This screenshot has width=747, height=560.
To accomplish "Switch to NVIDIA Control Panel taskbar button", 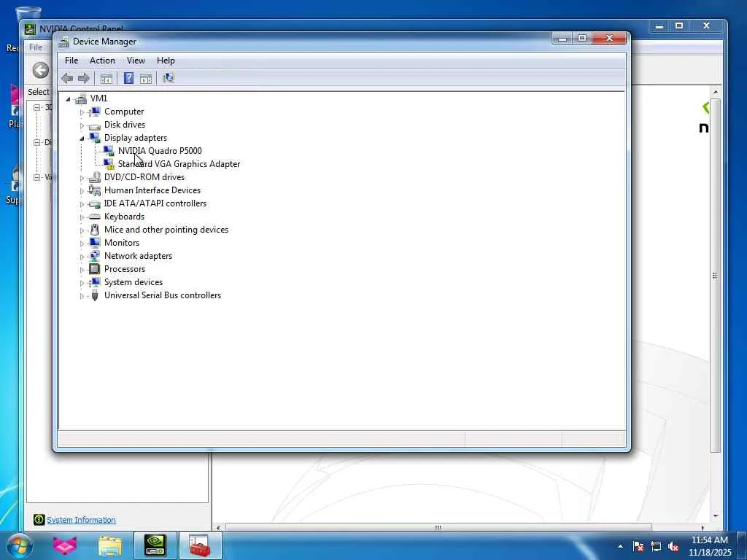I will click(155, 545).
